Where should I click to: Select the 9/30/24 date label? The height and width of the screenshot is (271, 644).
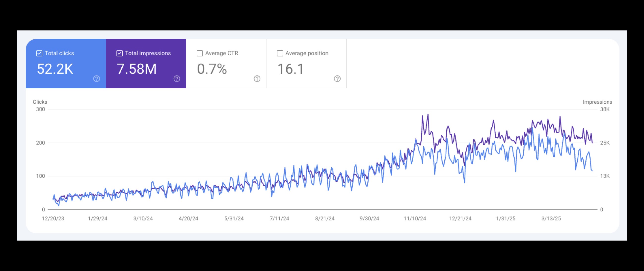pyautogui.click(x=369, y=219)
